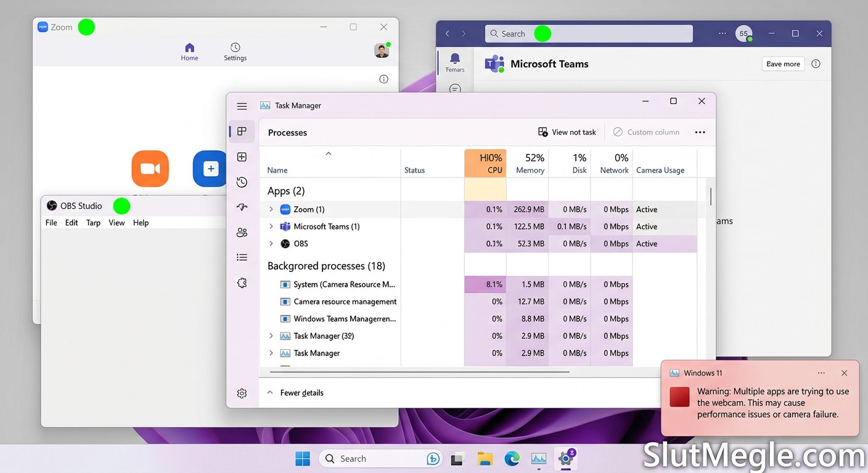This screenshot has width=868, height=473.
Task: Click the 262.9 MB memory cell
Action: click(527, 209)
